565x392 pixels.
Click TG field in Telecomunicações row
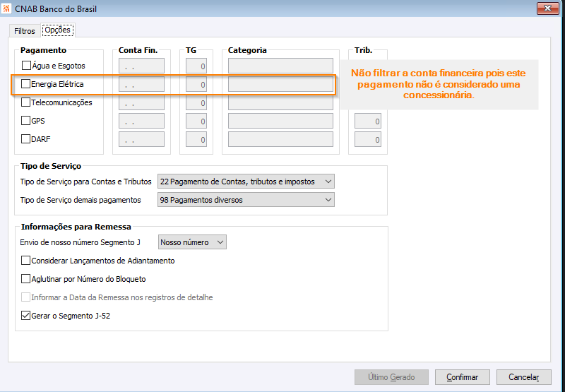196,102
